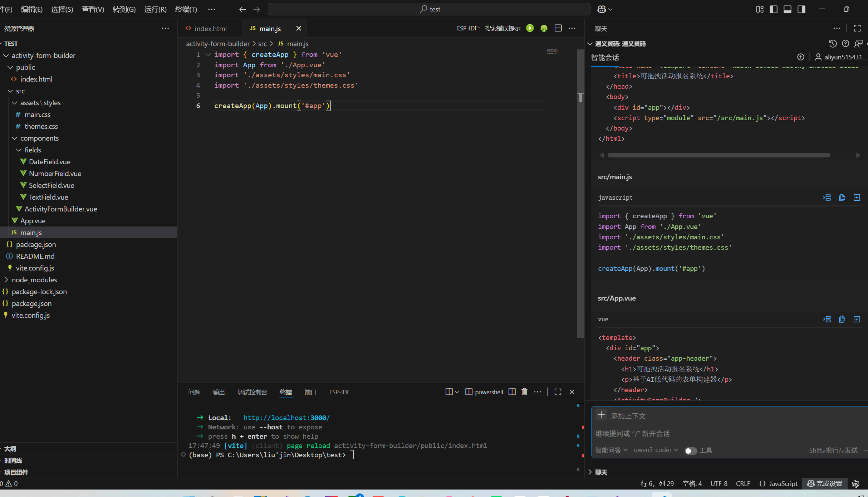Go back with the navigation arrow
The width and height of the screenshot is (868, 497).
[242, 9]
